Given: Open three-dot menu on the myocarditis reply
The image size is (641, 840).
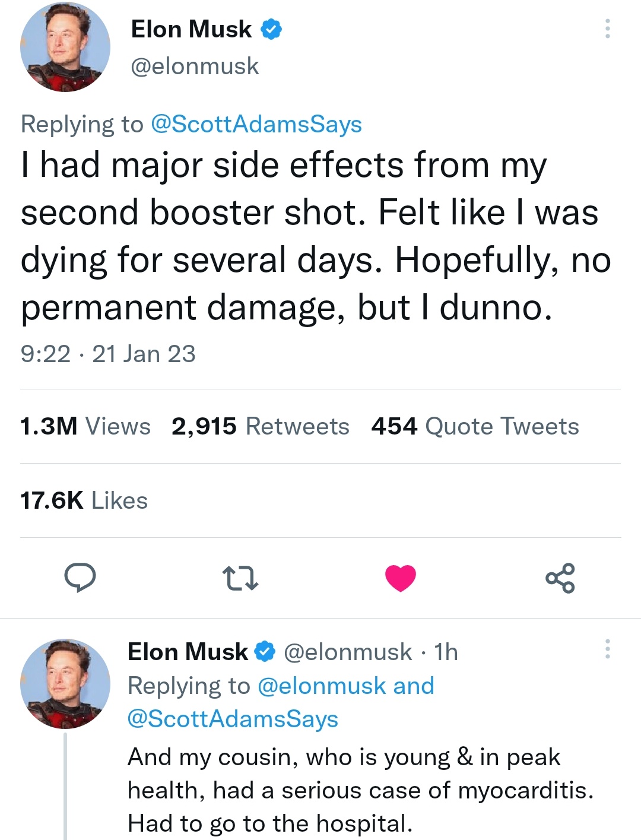Looking at the screenshot, I should click(x=607, y=649).
